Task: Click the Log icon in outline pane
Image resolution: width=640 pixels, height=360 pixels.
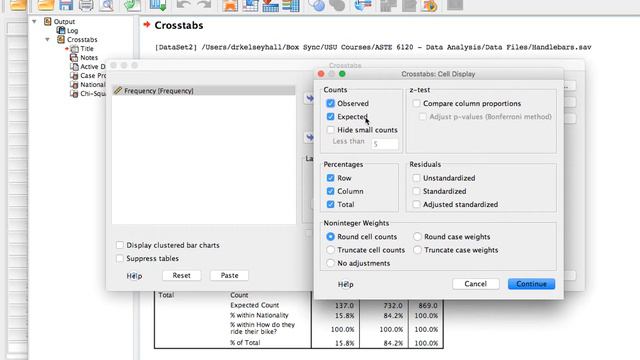Action: (61, 30)
